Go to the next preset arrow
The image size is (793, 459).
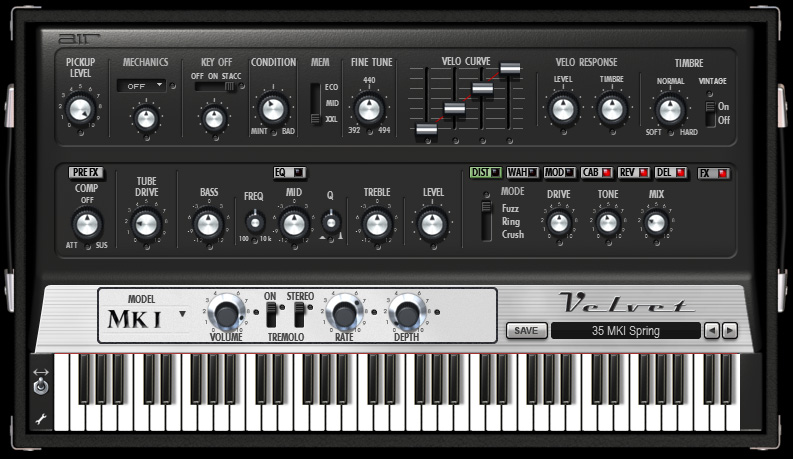click(x=730, y=331)
